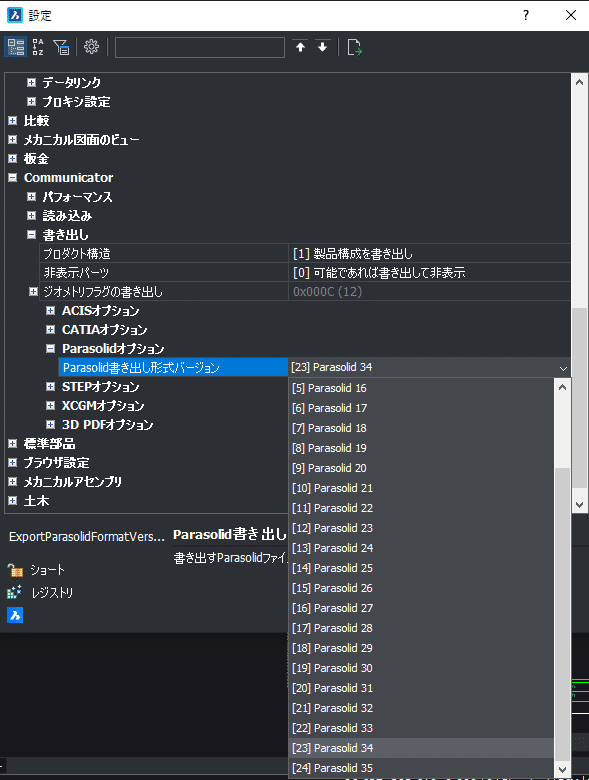Expand the 読み込み node

coord(31,215)
